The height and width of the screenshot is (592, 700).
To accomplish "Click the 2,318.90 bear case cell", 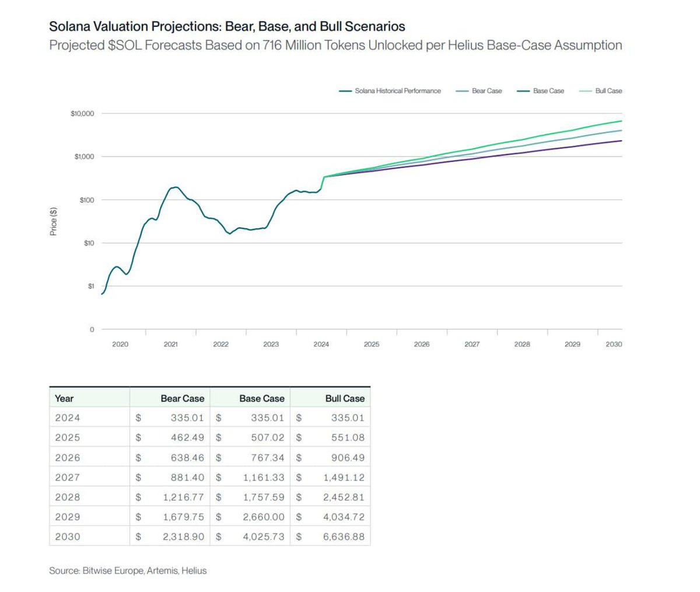I will pyautogui.click(x=184, y=537).
